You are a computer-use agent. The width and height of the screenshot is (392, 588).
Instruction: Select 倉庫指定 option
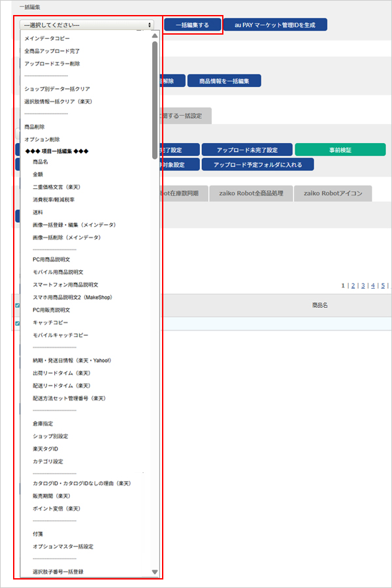point(42,424)
